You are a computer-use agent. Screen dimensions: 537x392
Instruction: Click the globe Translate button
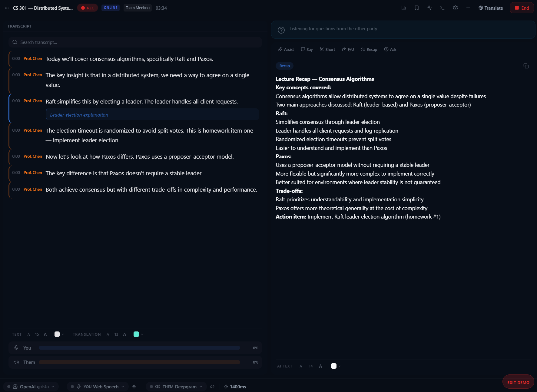[491, 8]
